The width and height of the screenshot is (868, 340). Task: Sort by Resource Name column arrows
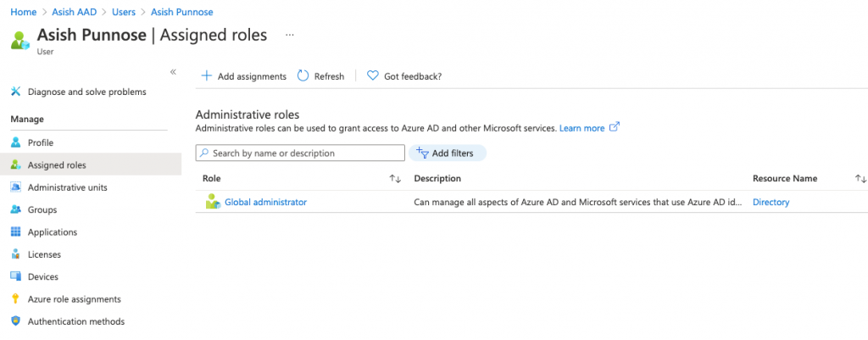(x=860, y=178)
